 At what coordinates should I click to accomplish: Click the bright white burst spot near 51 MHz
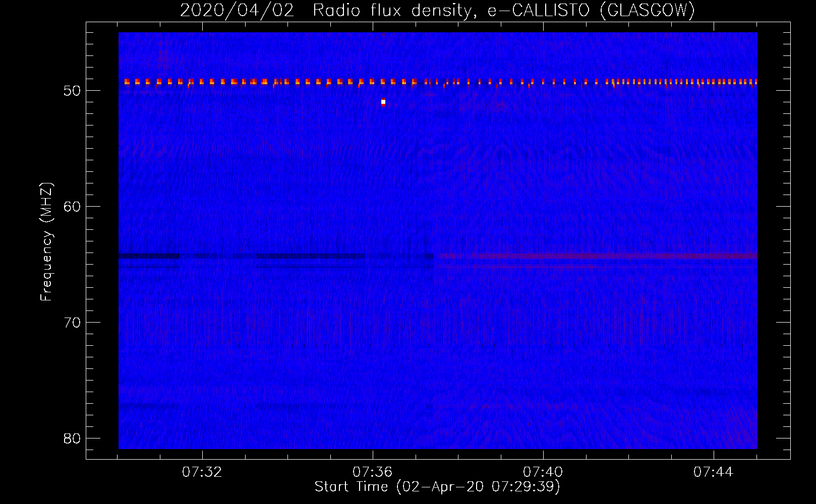[383, 102]
